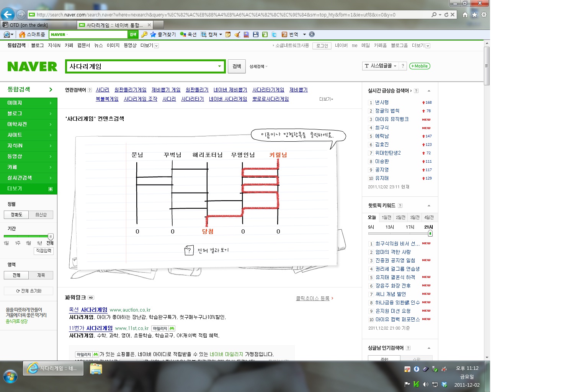567x392 pixels.
Task: Open 이미지 in the green sidebar
Action: (x=29, y=103)
